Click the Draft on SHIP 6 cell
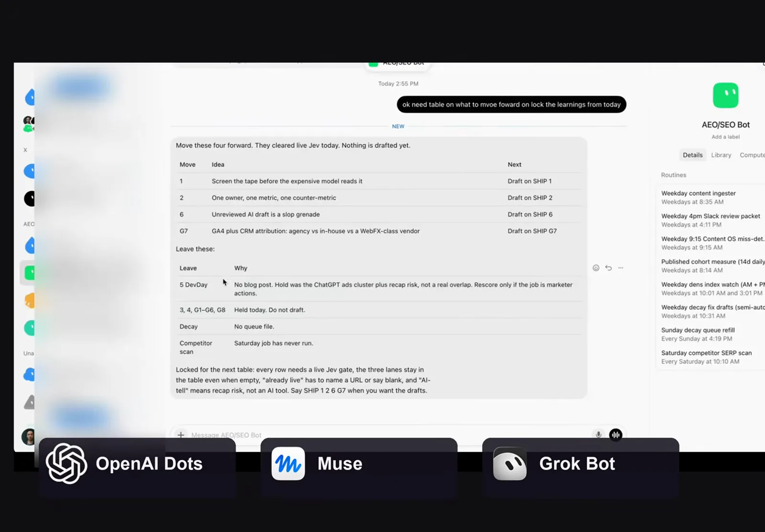 (x=530, y=215)
